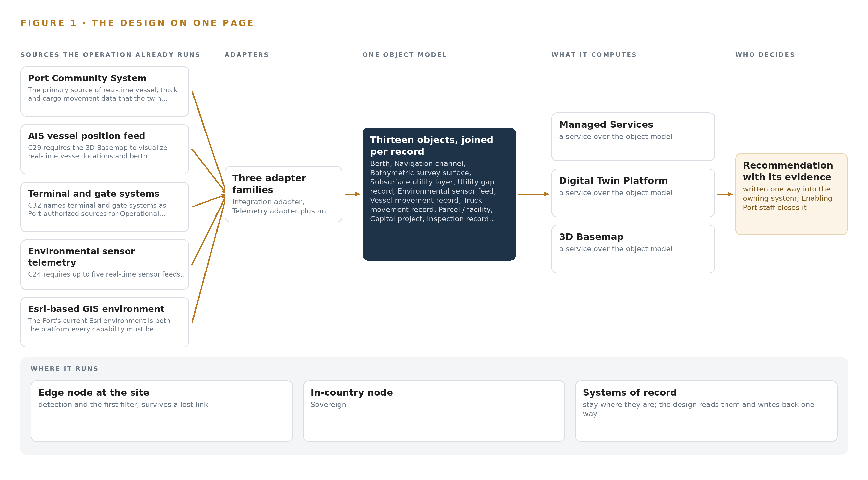Select the Environmental sensor telemetry box
Screen dimensions: 868x480
105,265
